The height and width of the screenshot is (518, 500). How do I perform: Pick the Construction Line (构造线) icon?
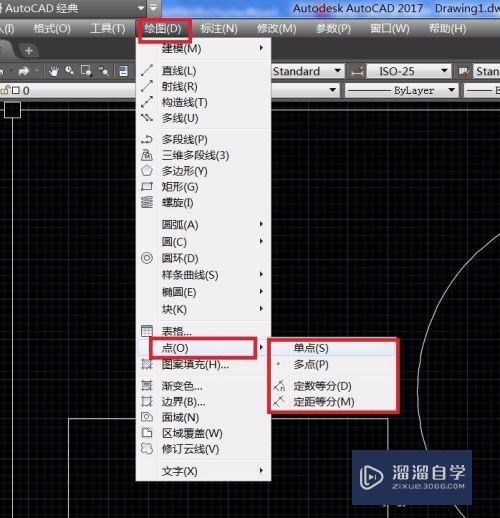(x=147, y=102)
